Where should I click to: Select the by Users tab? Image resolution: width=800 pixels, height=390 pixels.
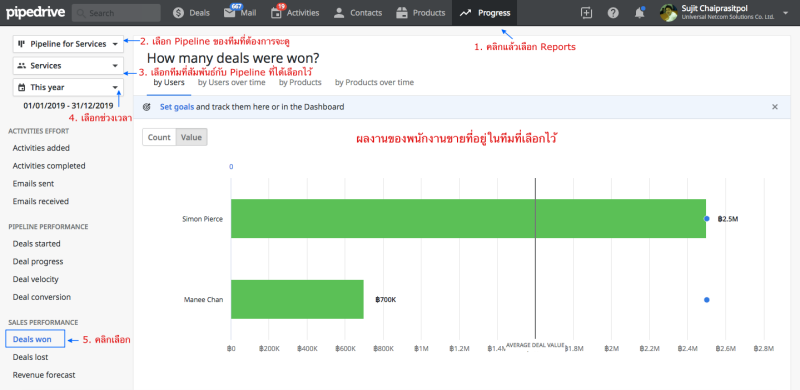169,82
